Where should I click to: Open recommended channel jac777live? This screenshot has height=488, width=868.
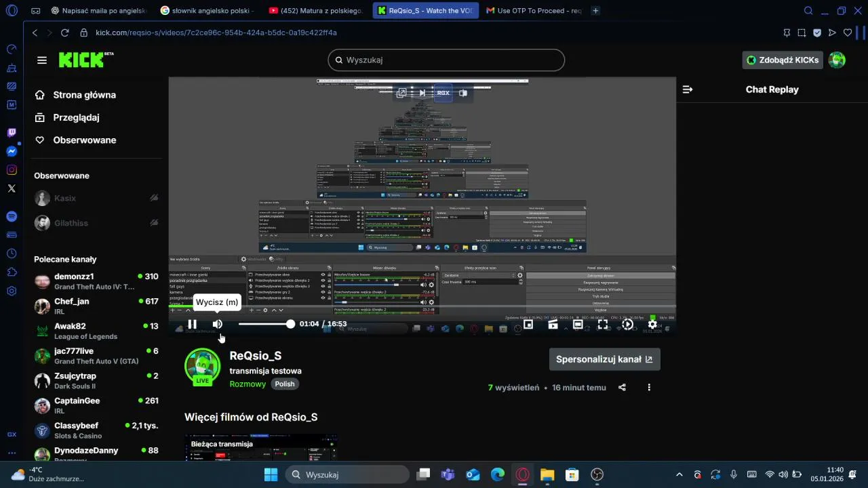click(96, 356)
